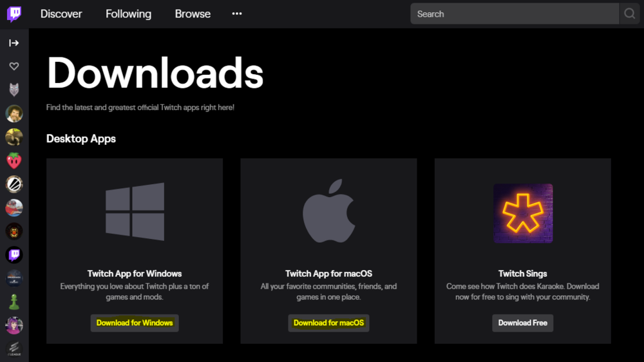Open the more options ellipsis menu
The width and height of the screenshot is (644, 362).
(x=237, y=14)
